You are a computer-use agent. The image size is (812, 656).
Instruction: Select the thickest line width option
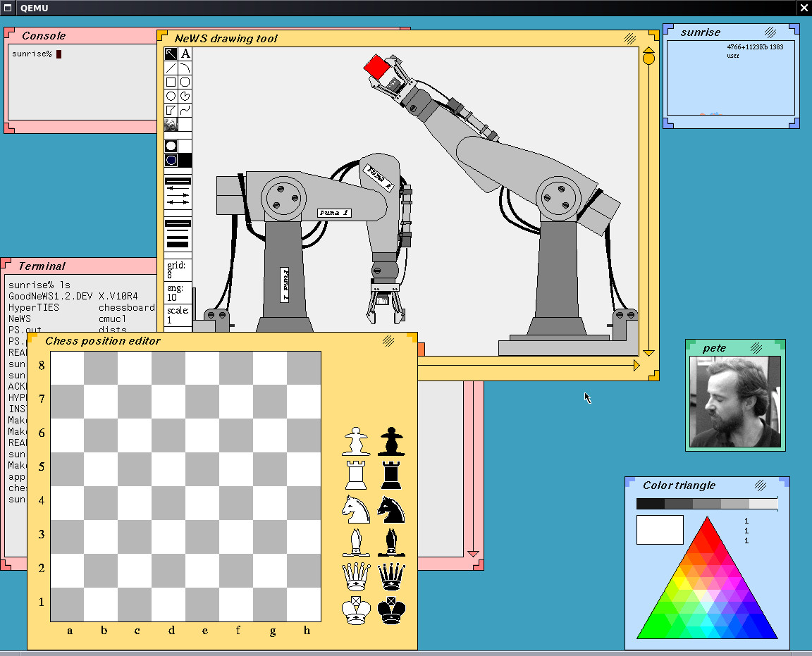177,245
